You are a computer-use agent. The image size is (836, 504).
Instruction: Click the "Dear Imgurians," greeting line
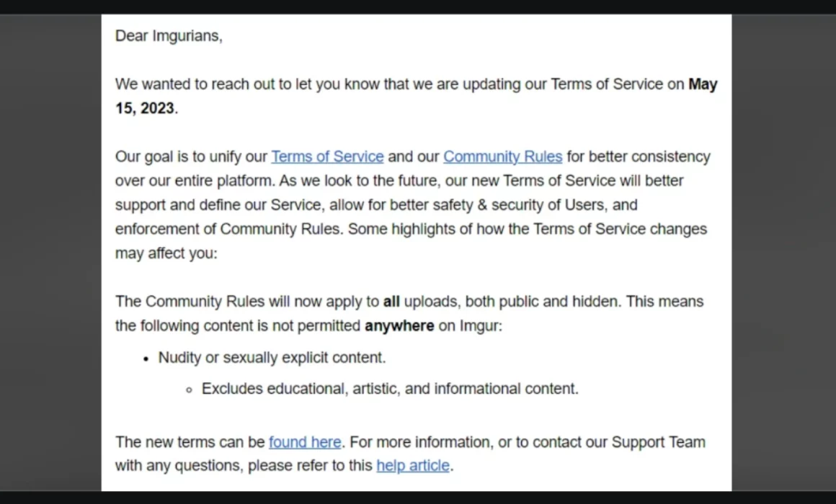point(169,36)
